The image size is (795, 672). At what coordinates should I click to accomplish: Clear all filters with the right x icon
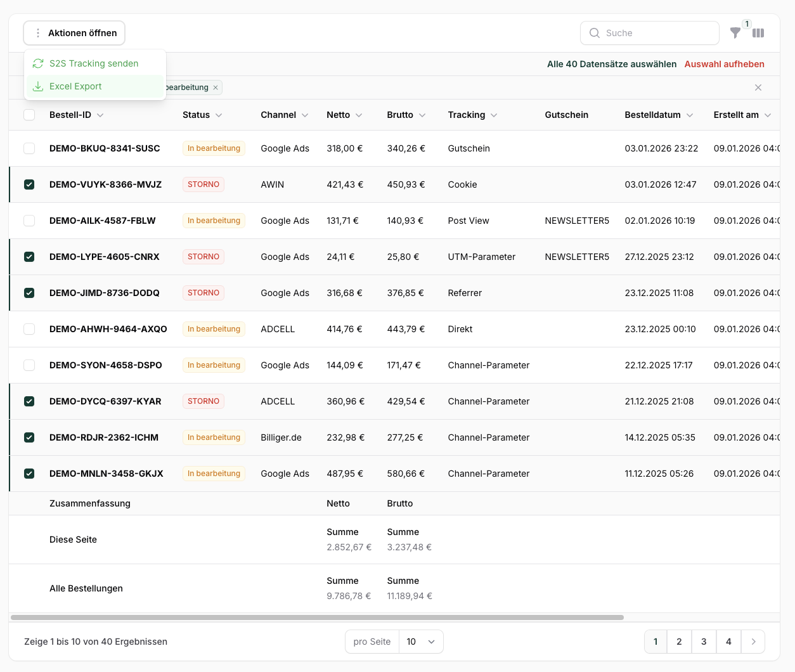point(758,87)
